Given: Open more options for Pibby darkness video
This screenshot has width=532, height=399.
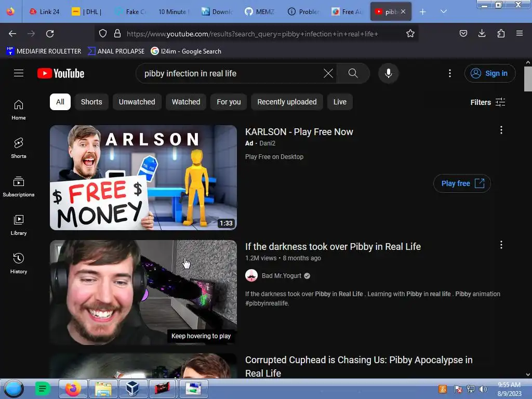Looking at the screenshot, I should pos(501,245).
